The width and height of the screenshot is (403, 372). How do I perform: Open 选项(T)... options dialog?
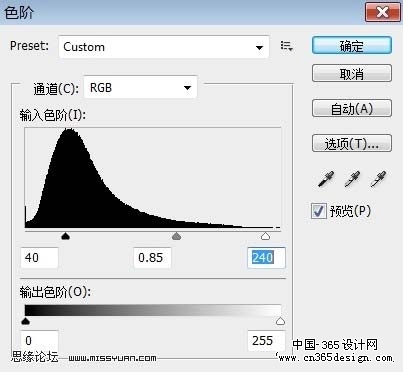click(x=352, y=143)
